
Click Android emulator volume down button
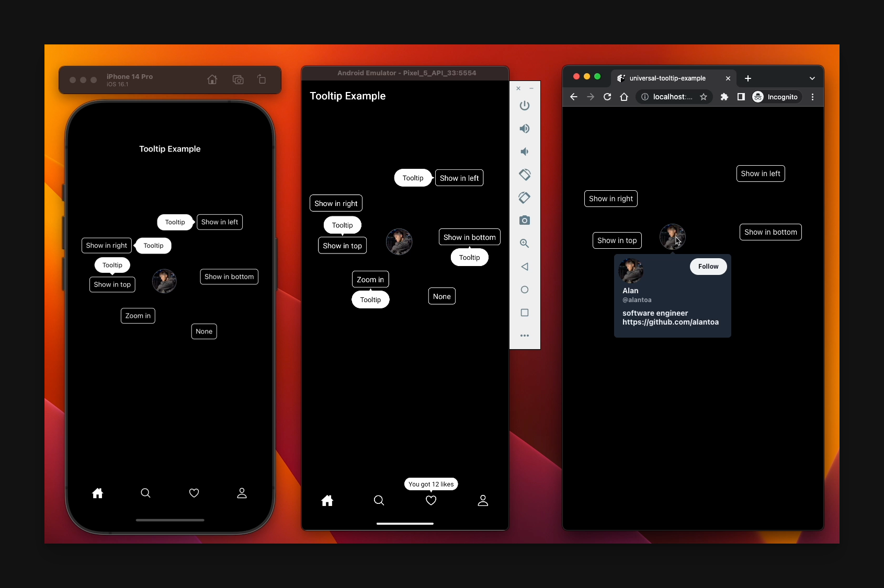tap(525, 152)
